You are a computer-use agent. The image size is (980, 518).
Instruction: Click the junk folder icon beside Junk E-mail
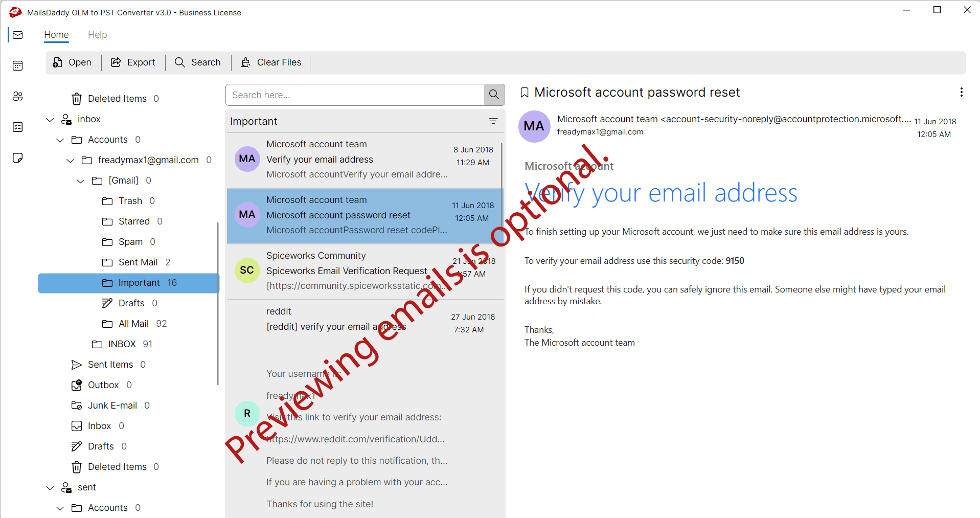pos(77,406)
